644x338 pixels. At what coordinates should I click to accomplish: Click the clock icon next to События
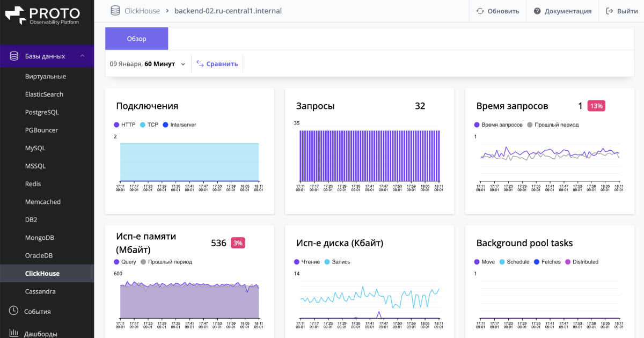point(14,311)
